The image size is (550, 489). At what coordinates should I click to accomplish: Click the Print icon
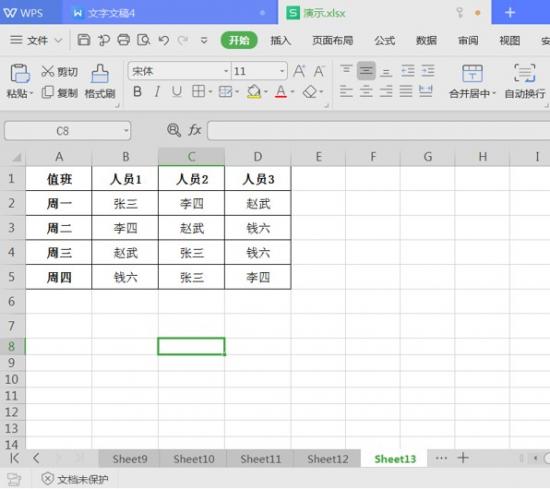[x=123, y=40]
